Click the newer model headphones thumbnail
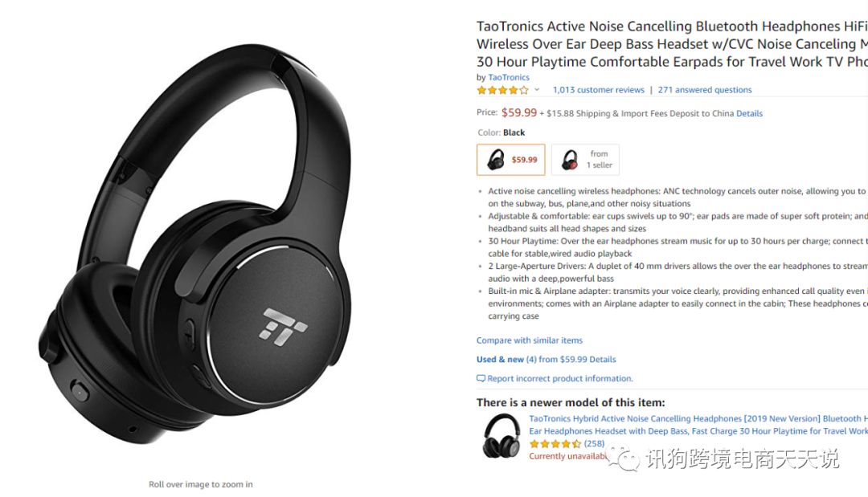Screen dimensions: 868x497 tap(502, 436)
